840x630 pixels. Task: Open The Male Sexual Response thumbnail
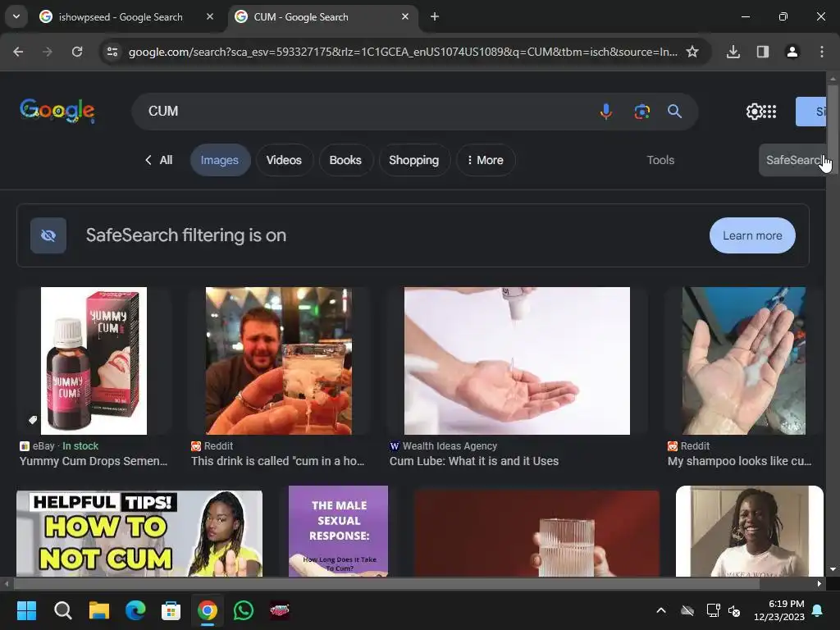point(338,531)
